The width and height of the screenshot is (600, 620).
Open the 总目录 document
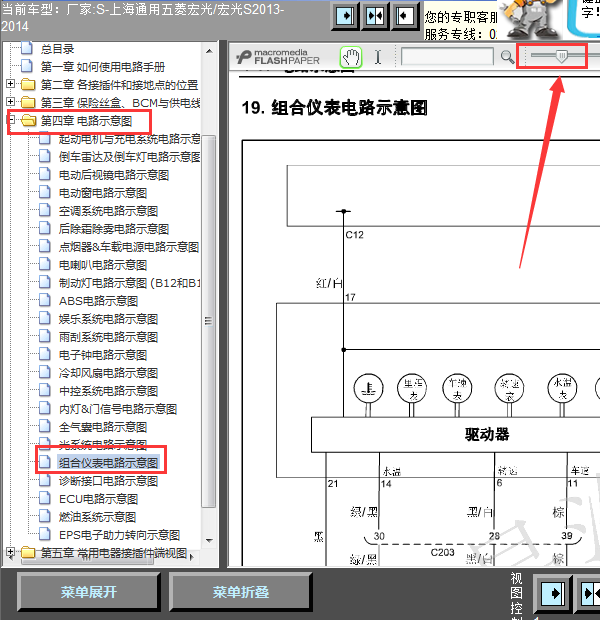click(57, 49)
